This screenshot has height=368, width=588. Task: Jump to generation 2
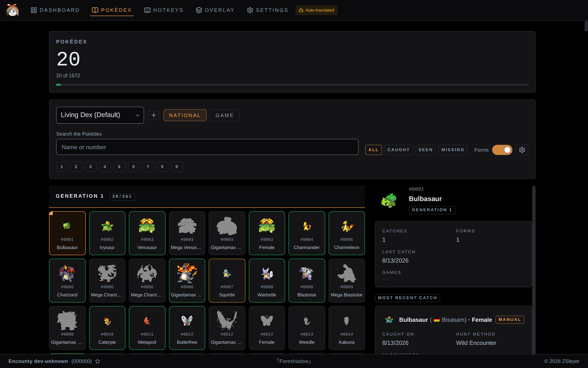(76, 167)
